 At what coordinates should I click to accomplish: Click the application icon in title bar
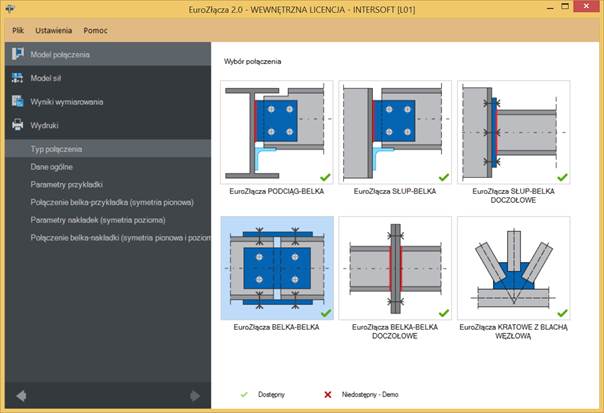pos(10,8)
